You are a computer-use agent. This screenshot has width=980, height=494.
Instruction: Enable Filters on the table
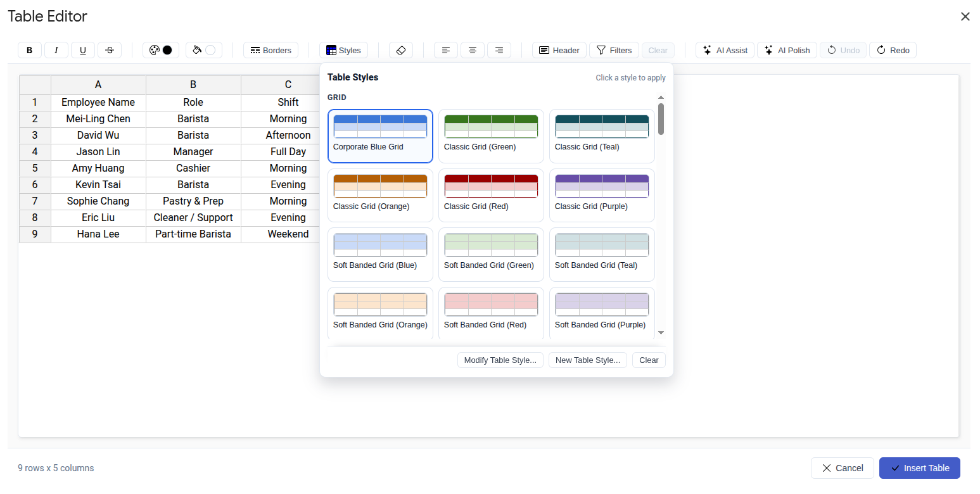[x=613, y=50]
